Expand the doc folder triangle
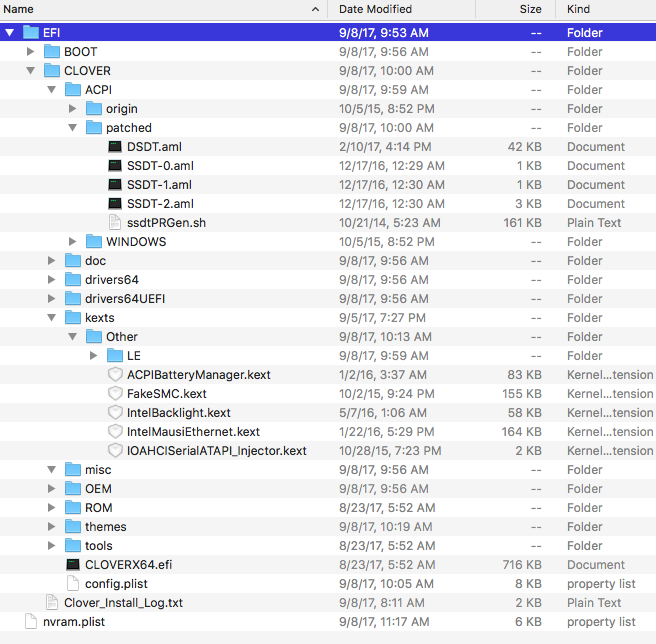 [x=51, y=261]
